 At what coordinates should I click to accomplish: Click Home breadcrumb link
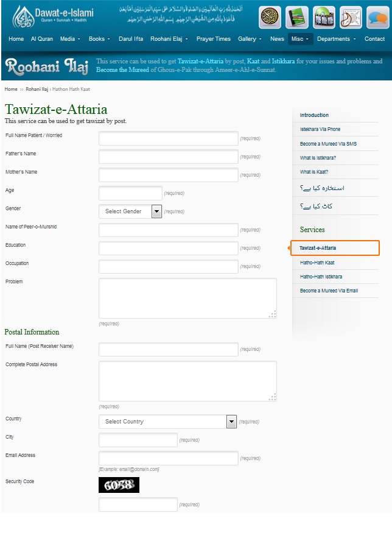click(x=11, y=89)
